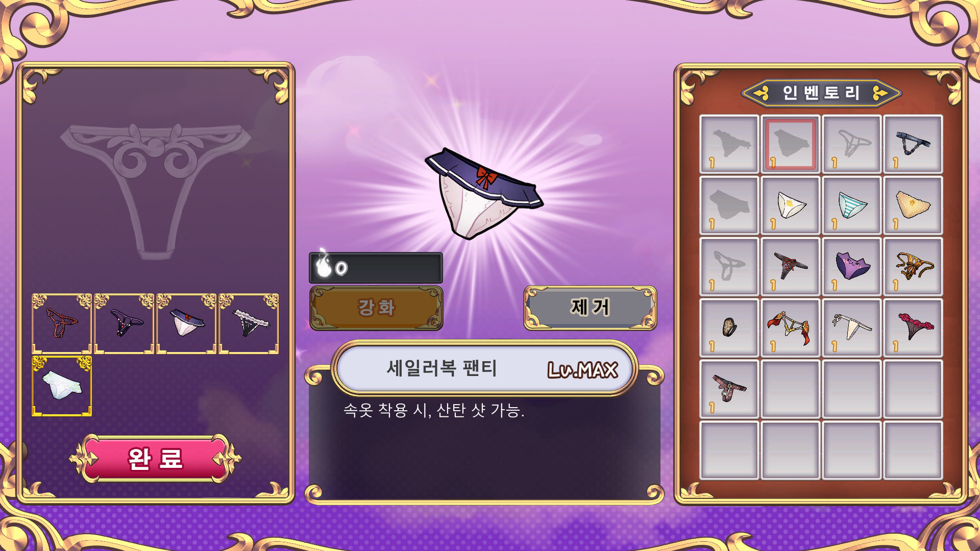Select the white egg-print item in inventory
Viewport: 980px width, 551px height.
point(791,206)
